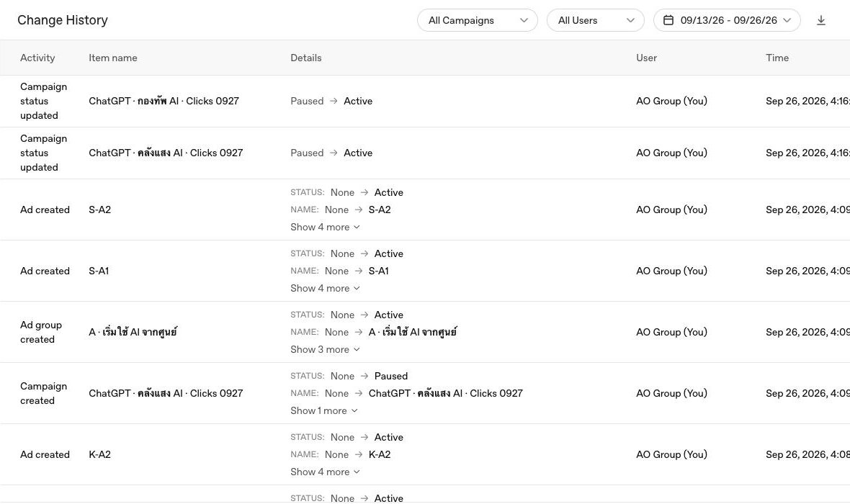Screen dimensions: 850x504
Task: Click Ad created activity for K-A2
Action: point(45,455)
